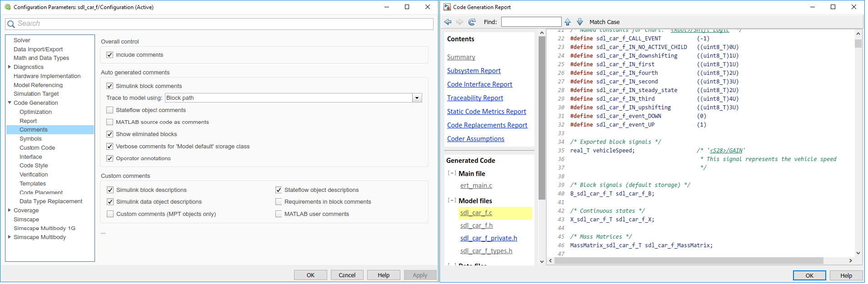The width and height of the screenshot is (868, 284).
Task: Click the search magnifier icon in Configuration Parameters
Action: tap(11, 24)
